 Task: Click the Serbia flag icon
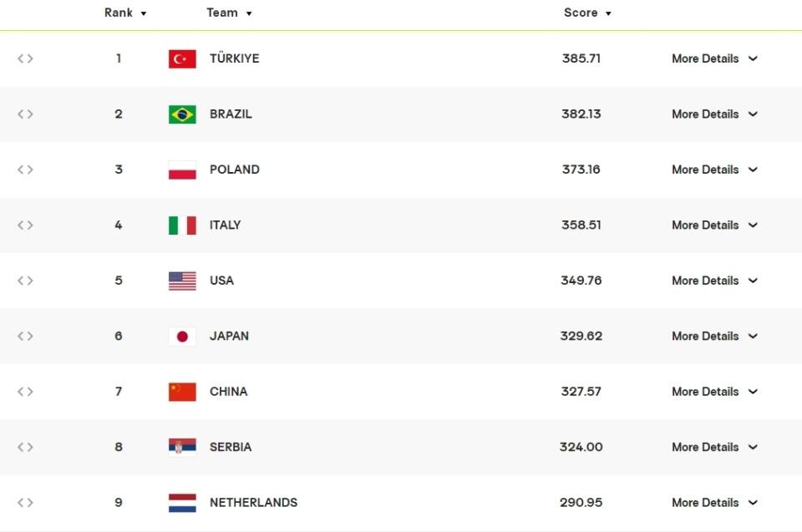[x=182, y=447]
